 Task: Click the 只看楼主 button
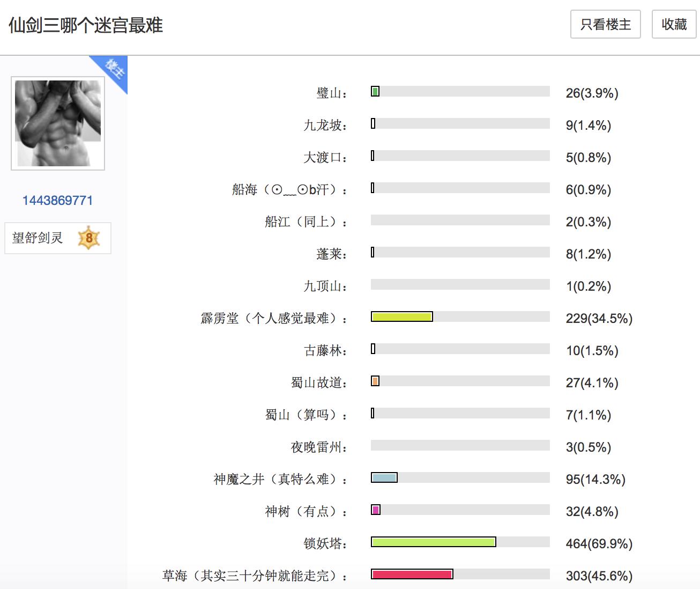pos(605,25)
